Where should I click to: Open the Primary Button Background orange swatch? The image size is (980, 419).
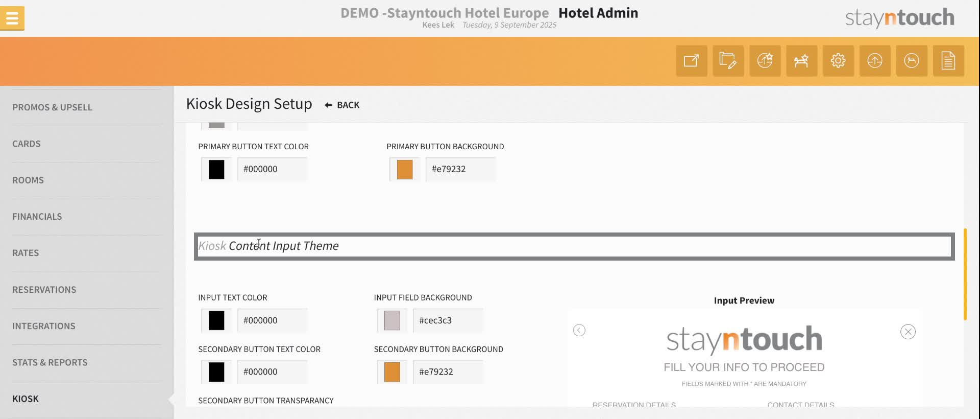click(405, 169)
